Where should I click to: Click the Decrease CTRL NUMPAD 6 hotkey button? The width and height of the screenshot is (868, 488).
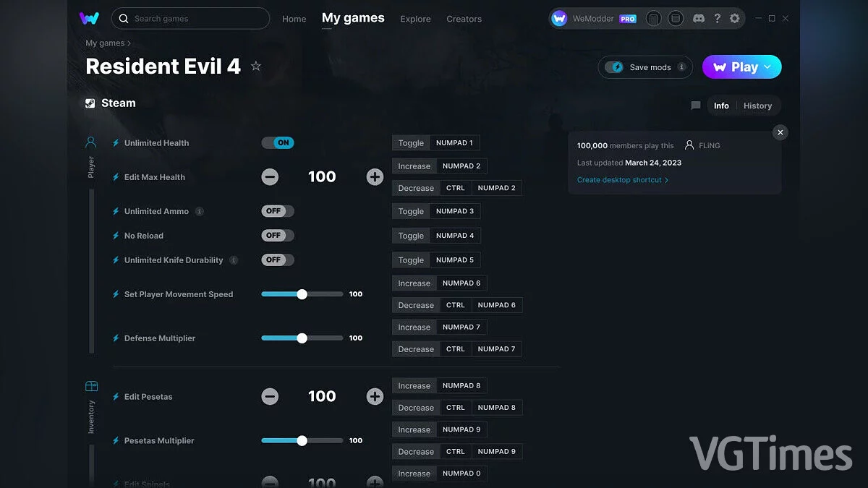click(457, 305)
